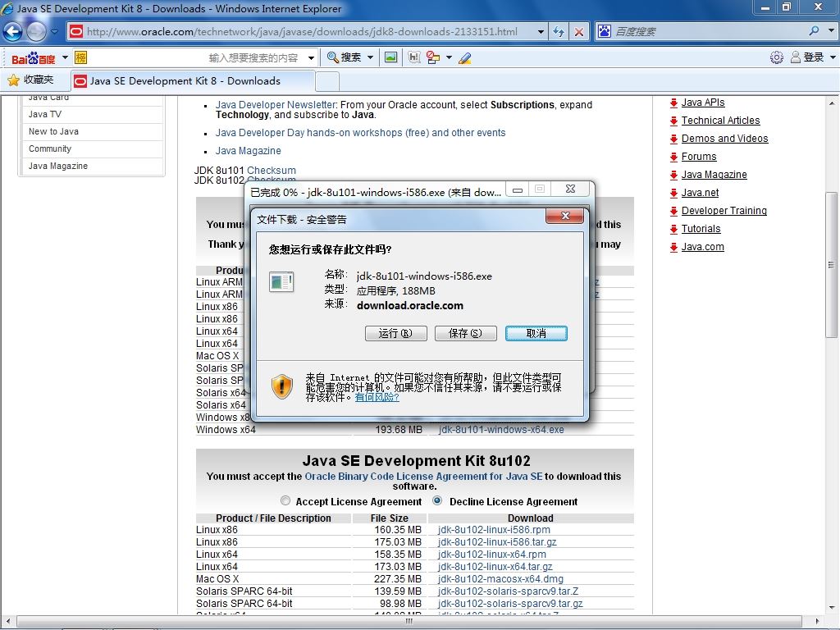
Task: Open the Baidu logo dropdown arrow
Action: tap(65, 57)
